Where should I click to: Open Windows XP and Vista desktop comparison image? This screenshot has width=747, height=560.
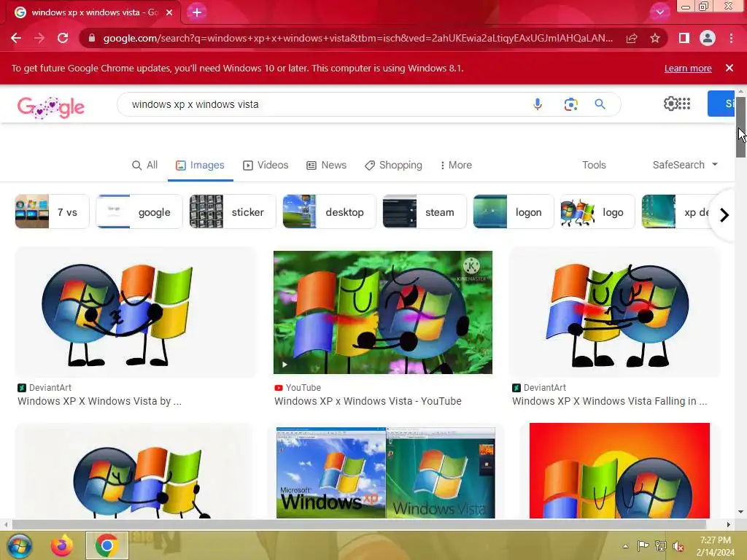coord(385,472)
